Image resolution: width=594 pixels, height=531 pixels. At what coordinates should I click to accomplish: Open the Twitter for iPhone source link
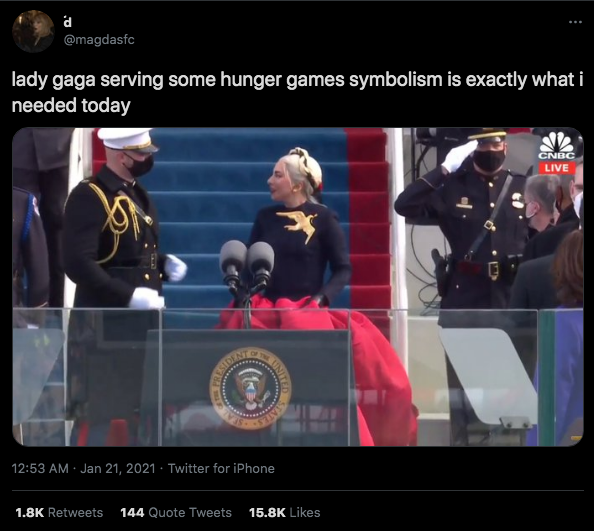pyautogui.click(x=221, y=469)
